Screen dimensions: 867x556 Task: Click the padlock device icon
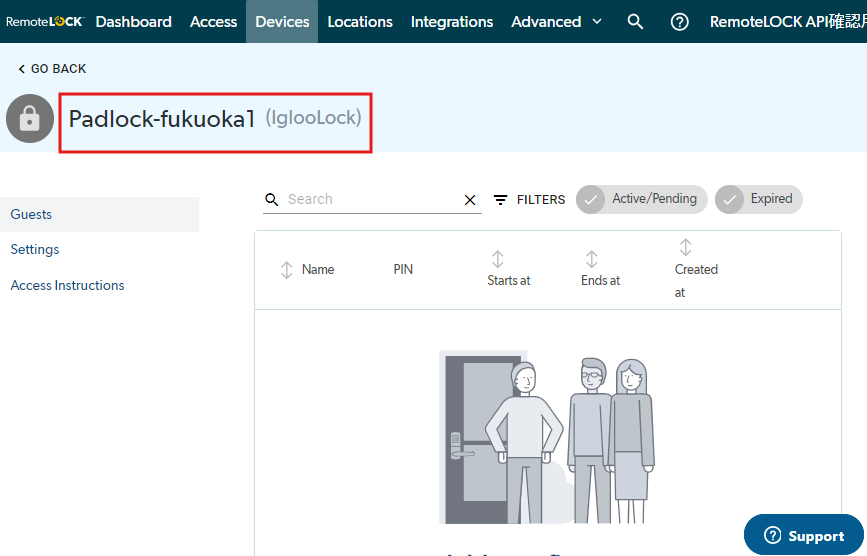tap(30, 118)
